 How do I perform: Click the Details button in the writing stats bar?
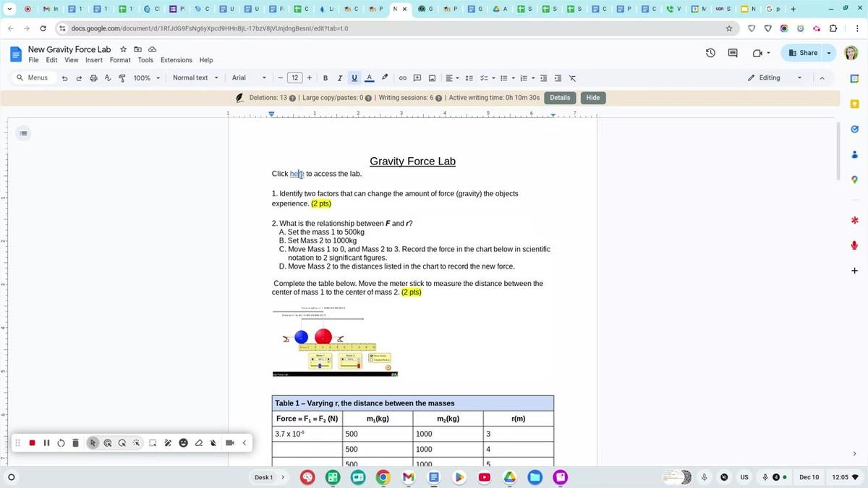click(x=560, y=98)
